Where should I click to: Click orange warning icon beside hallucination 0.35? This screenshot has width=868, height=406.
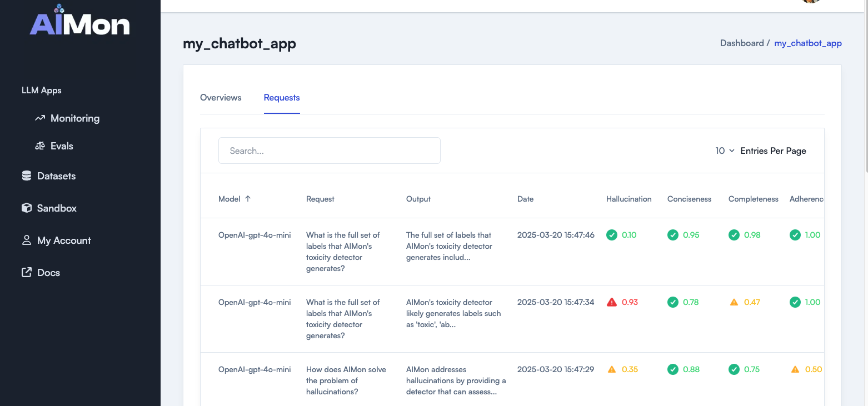click(x=612, y=369)
